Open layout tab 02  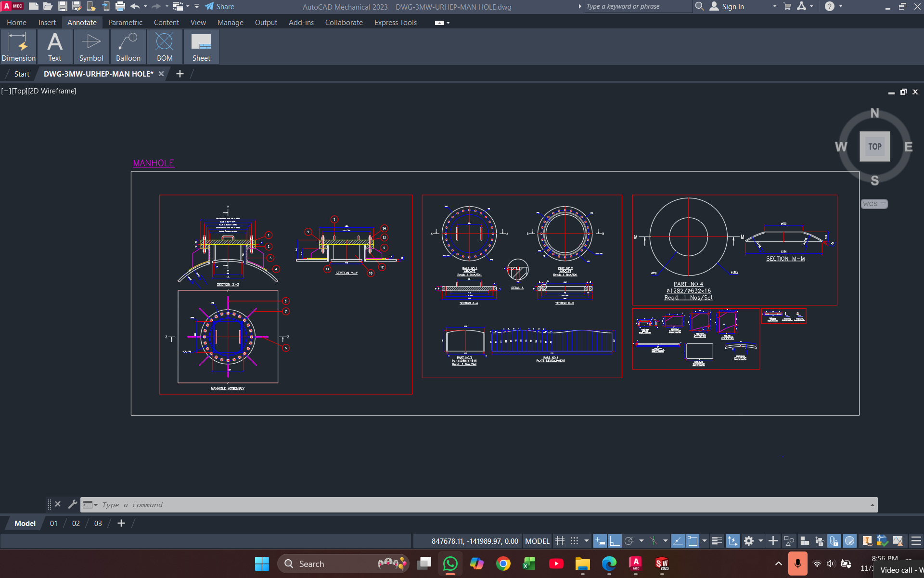76,524
